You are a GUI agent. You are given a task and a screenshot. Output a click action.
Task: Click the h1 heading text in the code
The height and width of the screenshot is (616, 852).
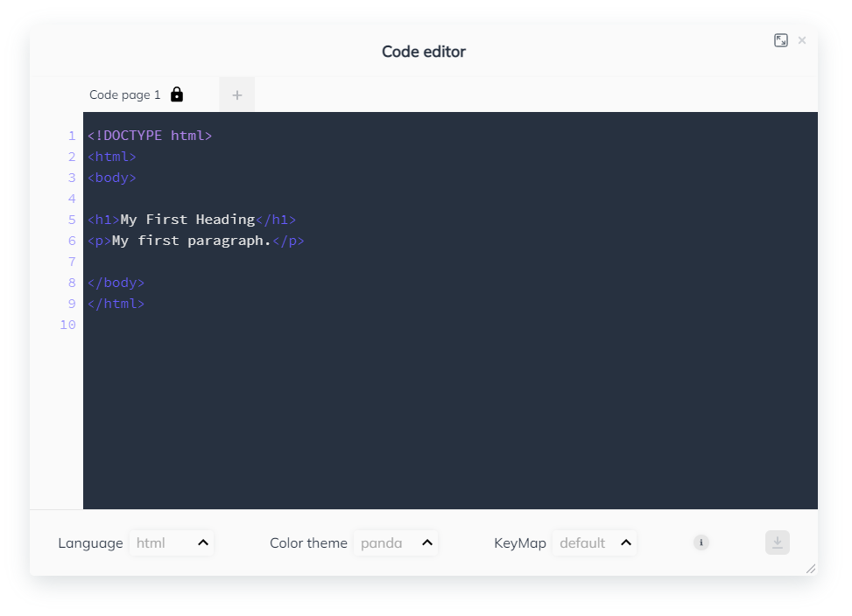click(x=188, y=219)
